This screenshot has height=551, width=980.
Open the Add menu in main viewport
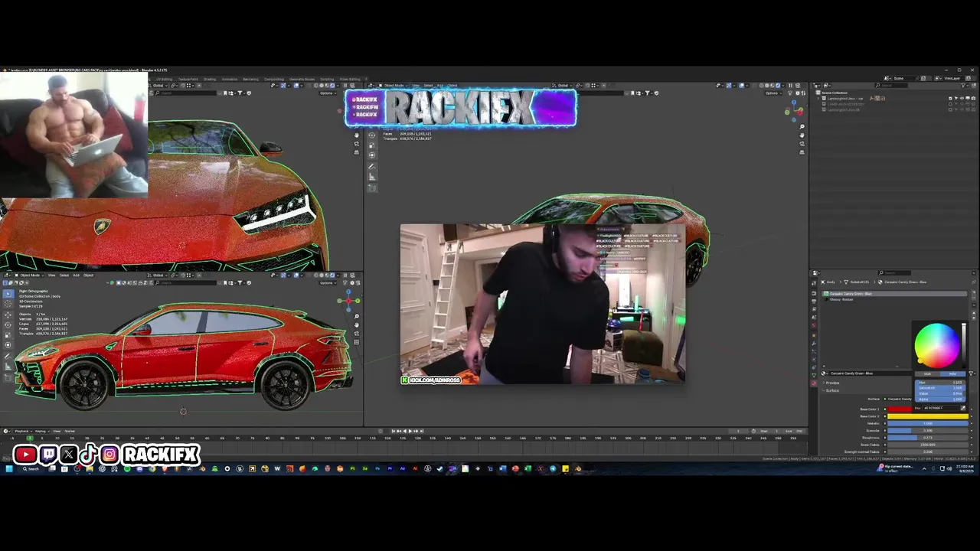pyautogui.click(x=439, y=85)
